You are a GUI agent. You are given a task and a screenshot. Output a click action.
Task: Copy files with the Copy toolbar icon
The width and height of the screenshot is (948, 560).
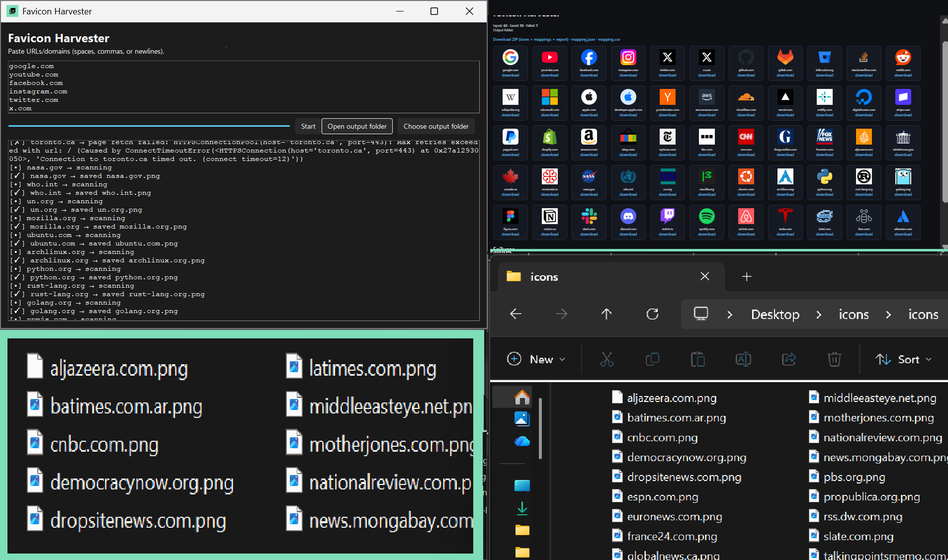pyautogui.click(x=652, y=359)
